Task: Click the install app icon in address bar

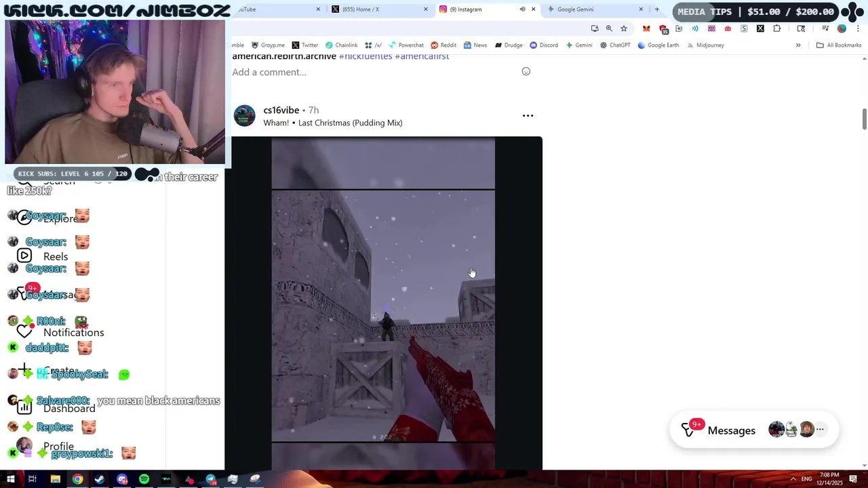Action: [595, 28]
